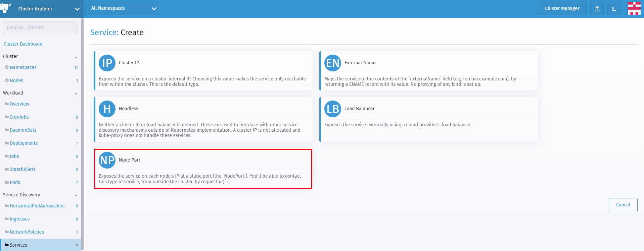
Task: Click the Cluster Manager button
Action: pos(562,8)
